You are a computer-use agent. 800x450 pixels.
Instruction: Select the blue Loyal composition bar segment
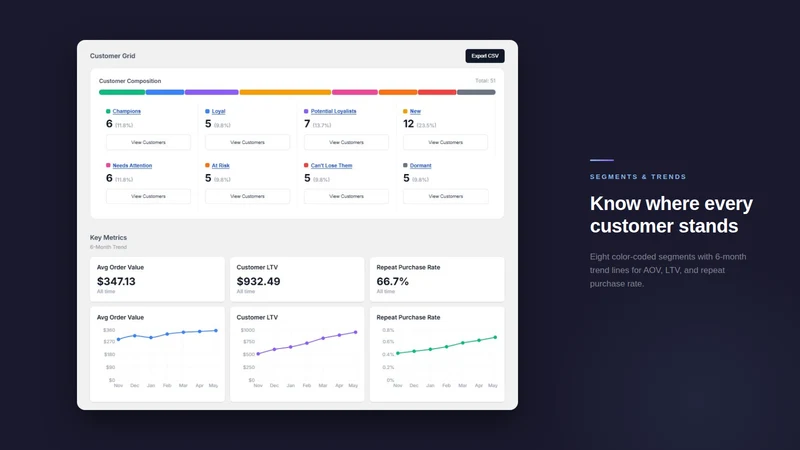tap(165, 92)
